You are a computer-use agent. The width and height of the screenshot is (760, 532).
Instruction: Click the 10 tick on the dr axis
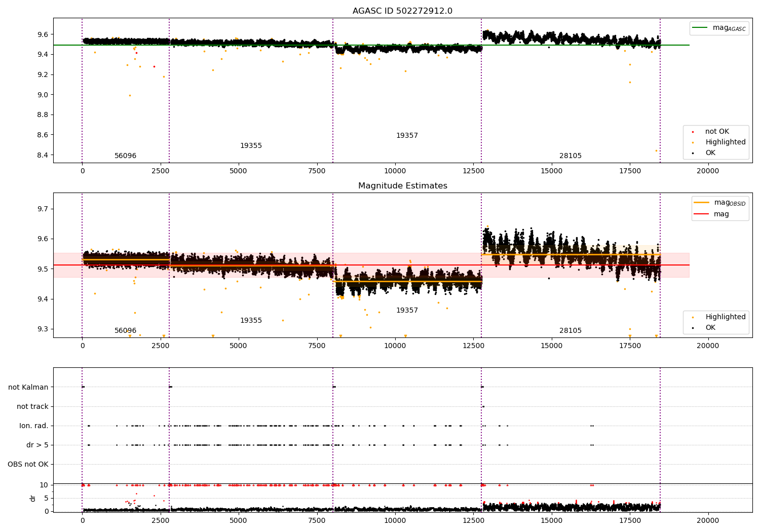tap(44, 485)
